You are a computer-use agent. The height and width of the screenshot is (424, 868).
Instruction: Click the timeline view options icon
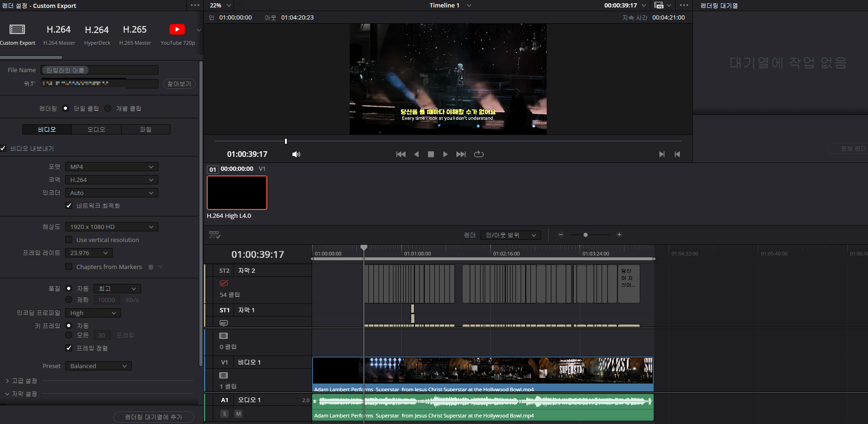point(215,235)
